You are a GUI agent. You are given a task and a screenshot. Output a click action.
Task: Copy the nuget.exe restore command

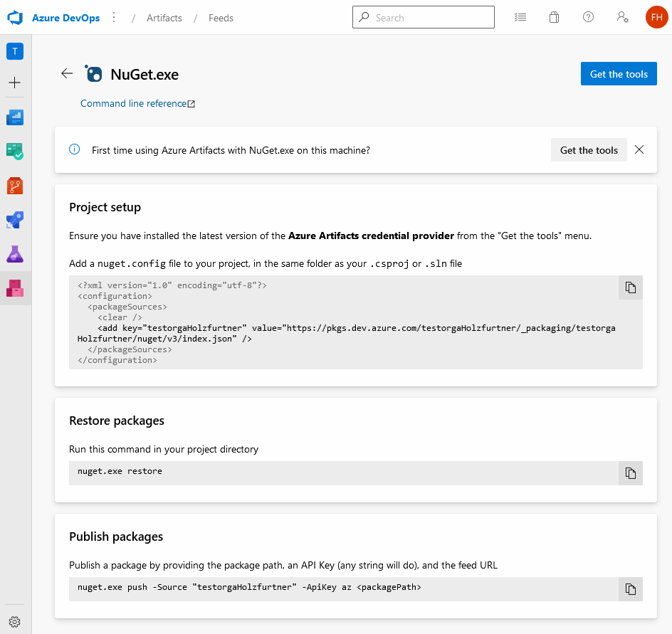(630, 472)
